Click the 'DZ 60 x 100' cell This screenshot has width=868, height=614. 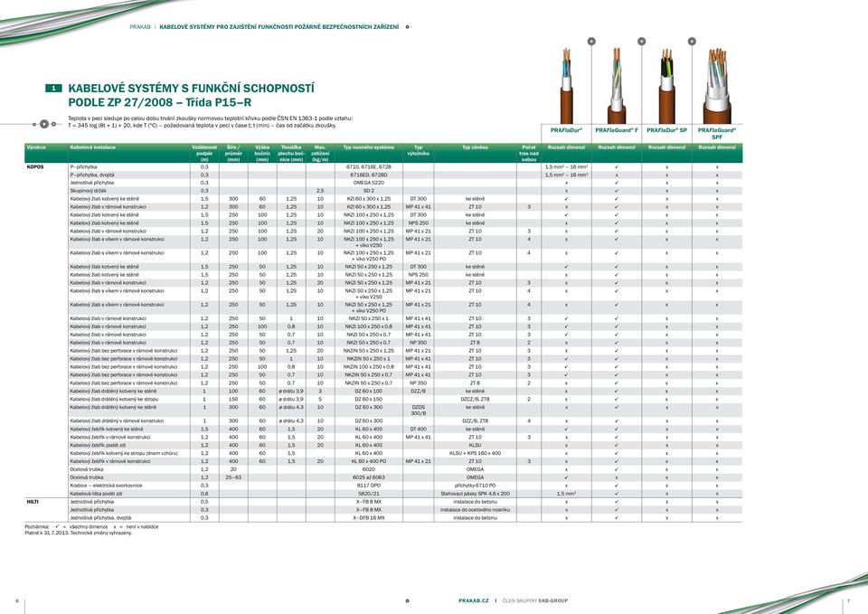click(369, 391)
